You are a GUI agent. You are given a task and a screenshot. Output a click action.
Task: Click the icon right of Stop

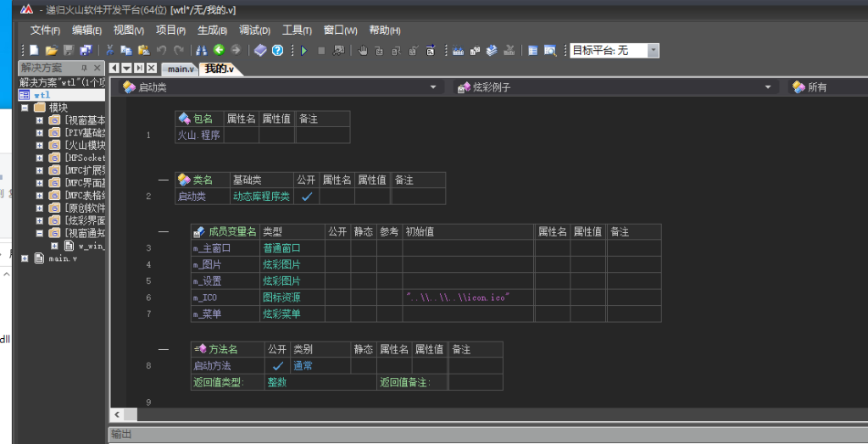pos(338,50)
